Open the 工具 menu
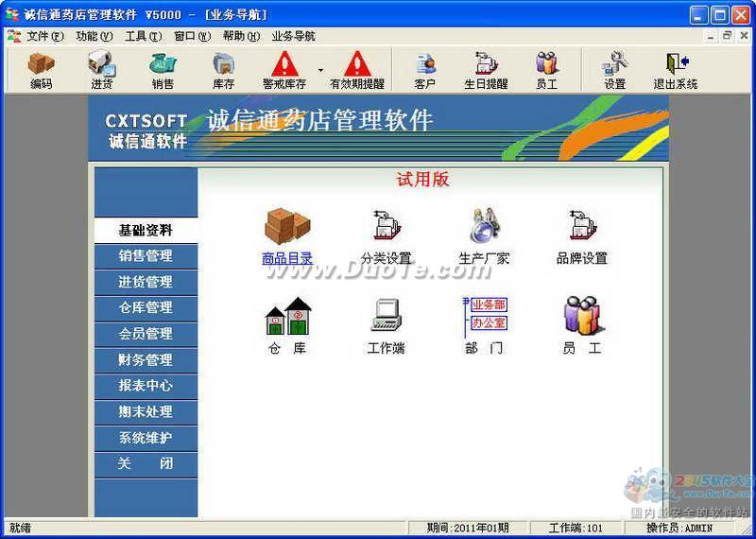 143,36
